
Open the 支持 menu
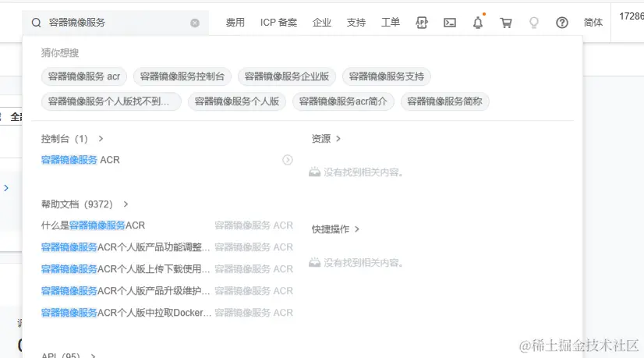click(x=356, y=23)
